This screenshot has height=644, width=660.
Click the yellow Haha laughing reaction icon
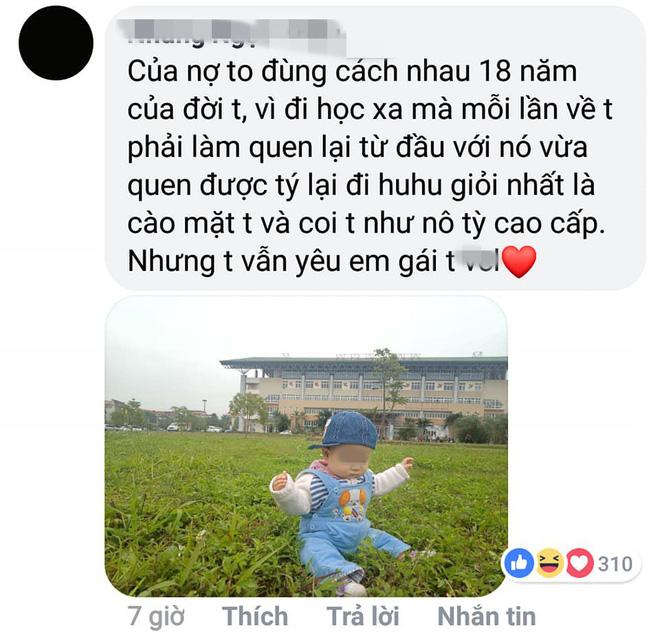tap(549, 563)
